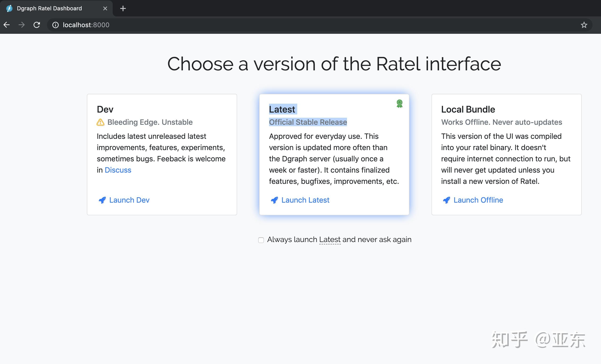Bookmark the page with the star icon

point(584,25)
